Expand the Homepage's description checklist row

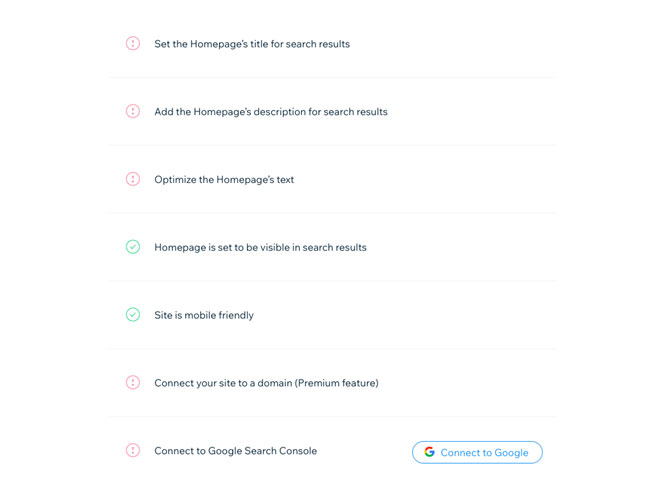point(332,112)
